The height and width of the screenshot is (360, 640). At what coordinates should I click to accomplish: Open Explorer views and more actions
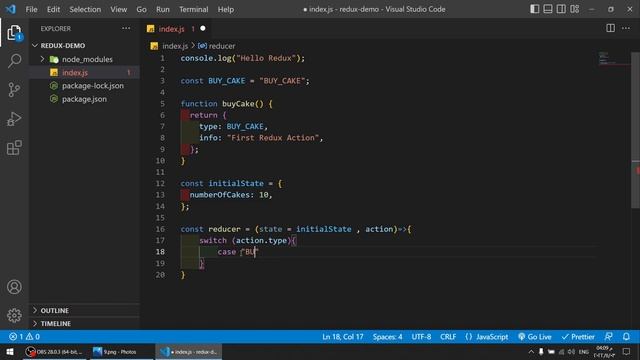point(126,28)
